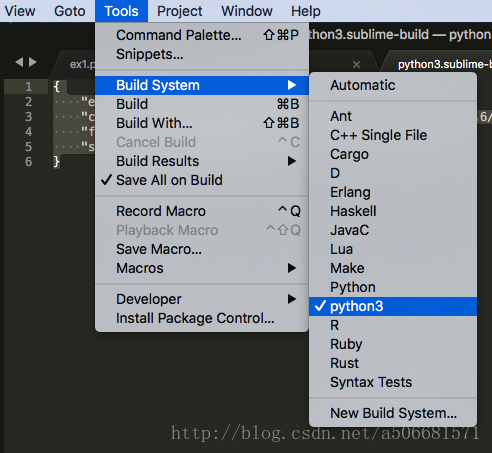Select python3 checked build system

[393, 306]
